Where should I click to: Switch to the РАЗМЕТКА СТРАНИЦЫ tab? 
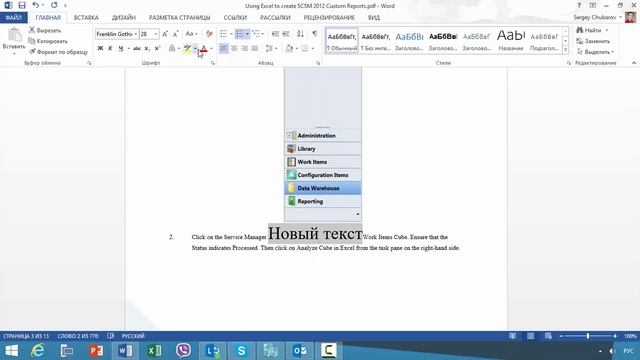pyautogui.click(x=179, y=18)
